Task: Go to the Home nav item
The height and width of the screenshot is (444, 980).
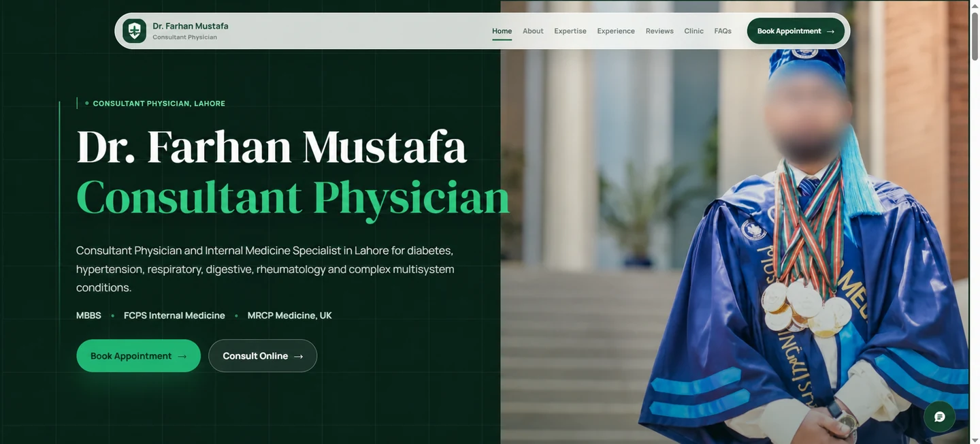Action: pyautogui.click(x=502, y=31)
